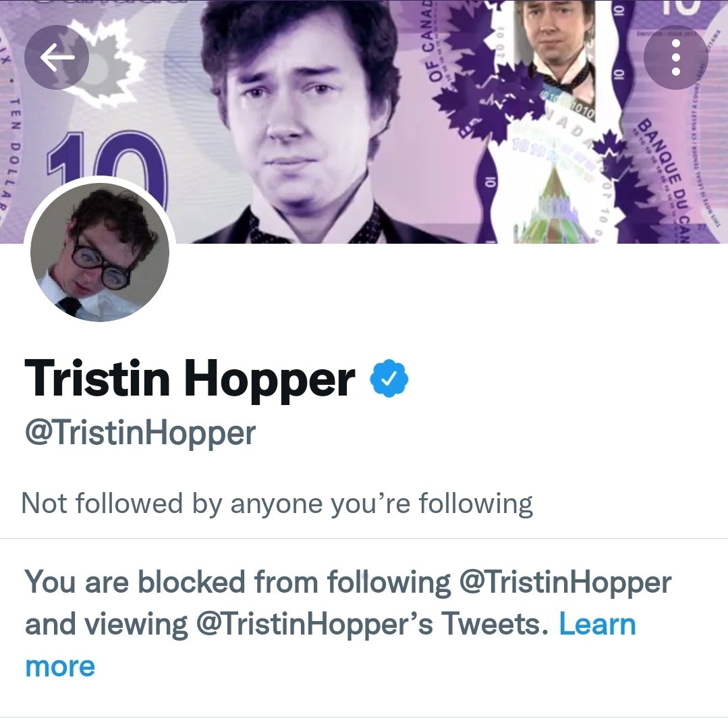Click the 'BANQUE DU CANADA' banner text
The height and width of the screenshot is (723, 728).
665,179
